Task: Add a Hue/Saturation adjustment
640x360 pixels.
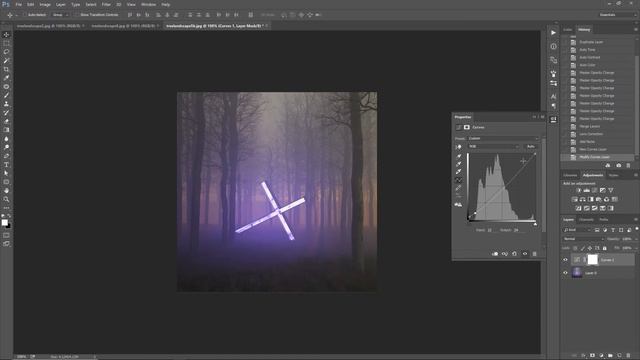Action: coord(575,199)
